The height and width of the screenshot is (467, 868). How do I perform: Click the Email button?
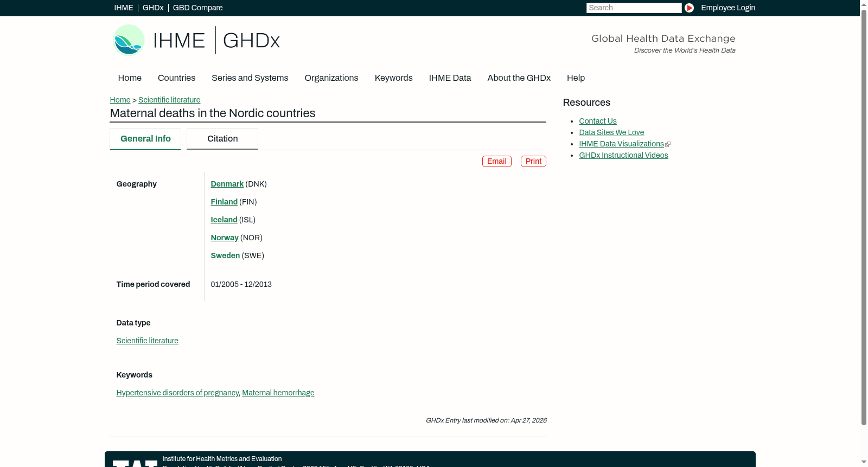click(x=497, y=161)
